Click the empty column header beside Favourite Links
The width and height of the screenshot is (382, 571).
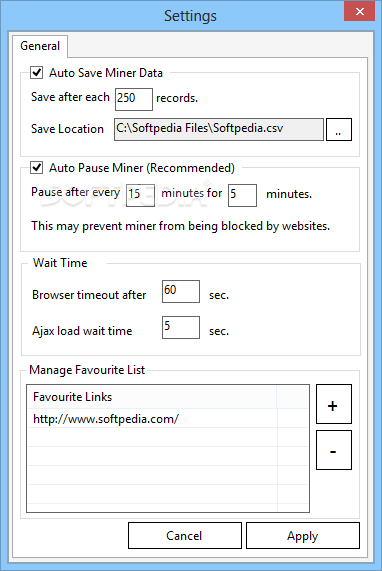pos(293,397)
